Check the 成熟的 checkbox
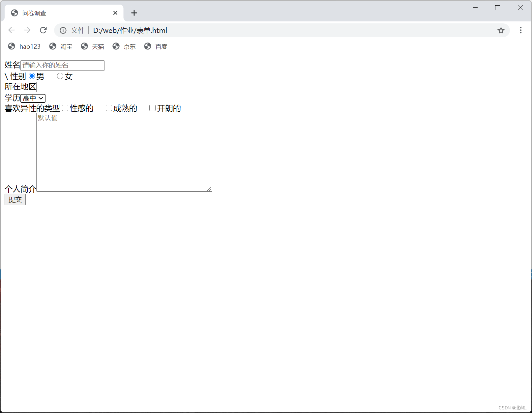 point(109,108)
